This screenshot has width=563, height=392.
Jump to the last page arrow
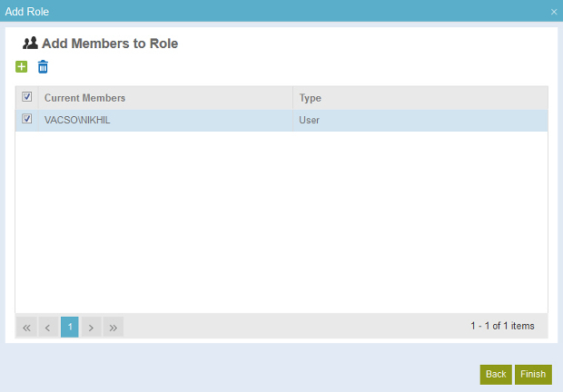coord(114,327)
